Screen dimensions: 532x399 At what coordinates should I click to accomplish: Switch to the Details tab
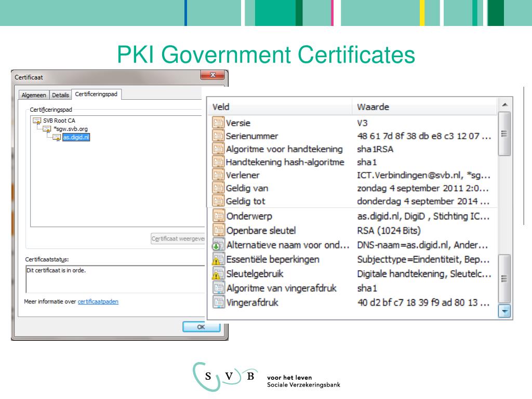(60, 95)
